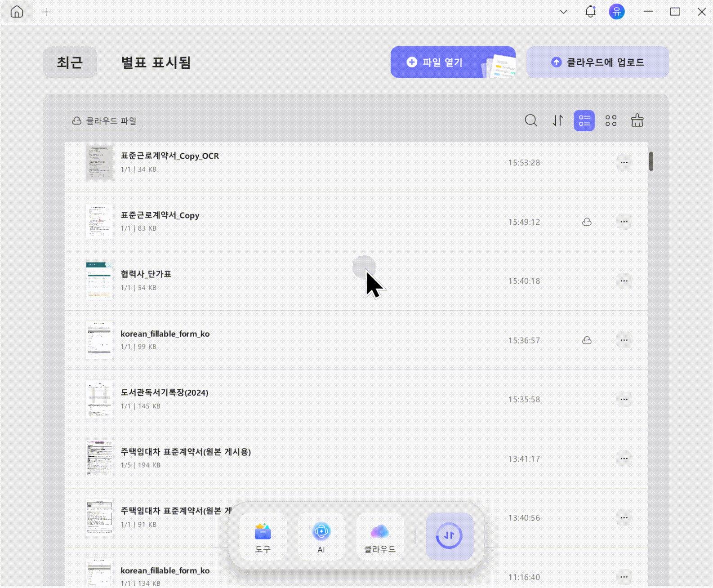Click the 15:53:28 timestamp
This screenshot has width=713, height=588.
point(524,163)
